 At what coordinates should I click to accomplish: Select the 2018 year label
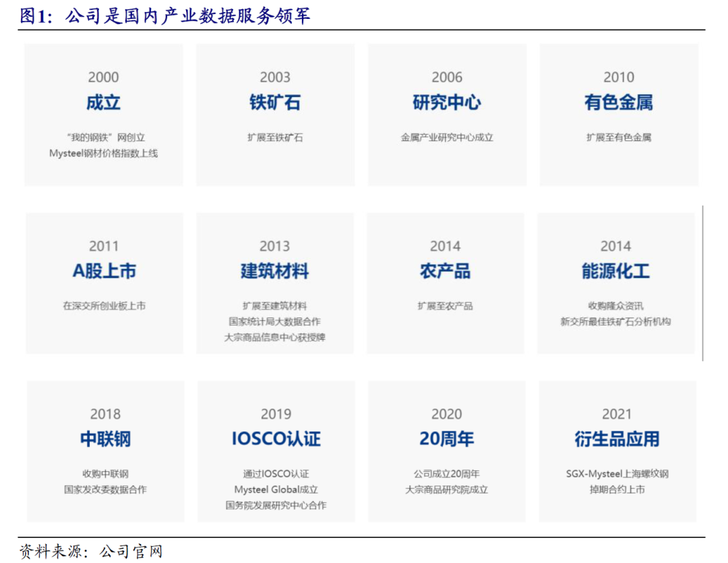coord(105,414)
